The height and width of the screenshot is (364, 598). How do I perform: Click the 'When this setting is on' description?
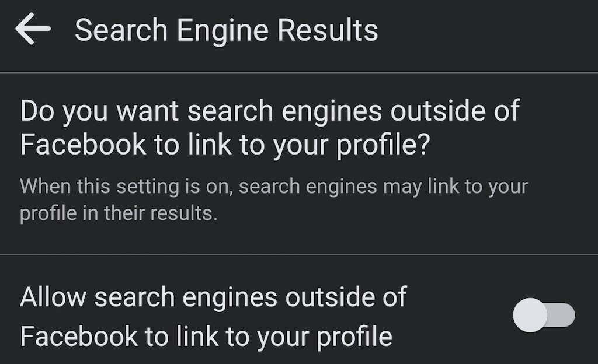pos(273,187)
